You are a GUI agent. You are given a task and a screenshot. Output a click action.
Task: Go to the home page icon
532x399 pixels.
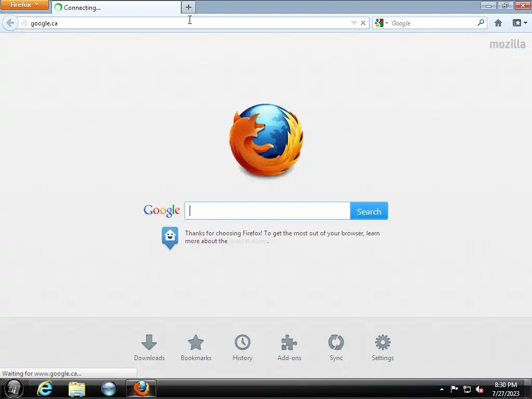[x=498, y=23]
